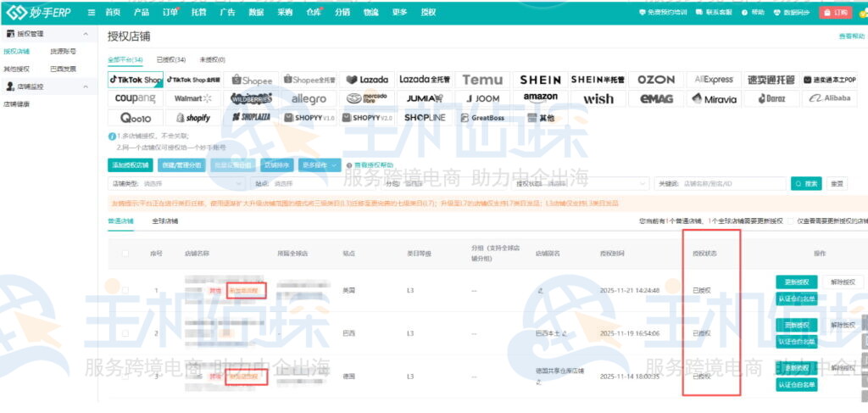Click the 搜索 button

pyautogui.click(x=806, y=183)
